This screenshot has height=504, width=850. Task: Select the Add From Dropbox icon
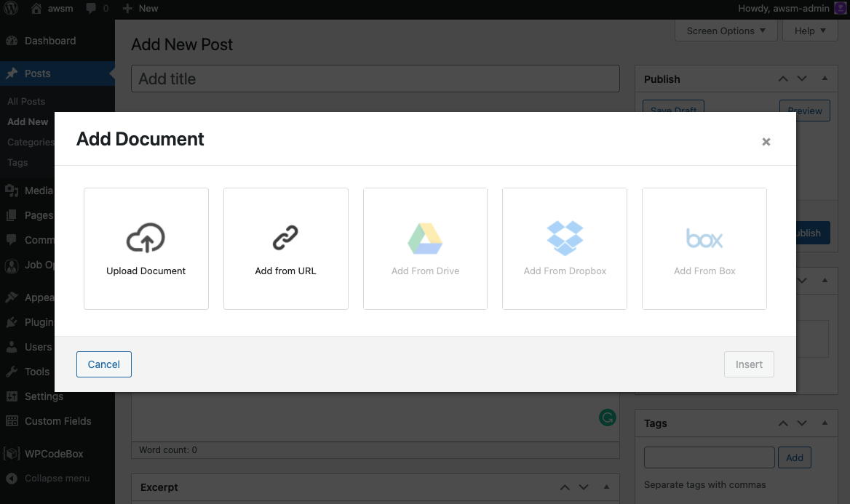click(565, 236)
